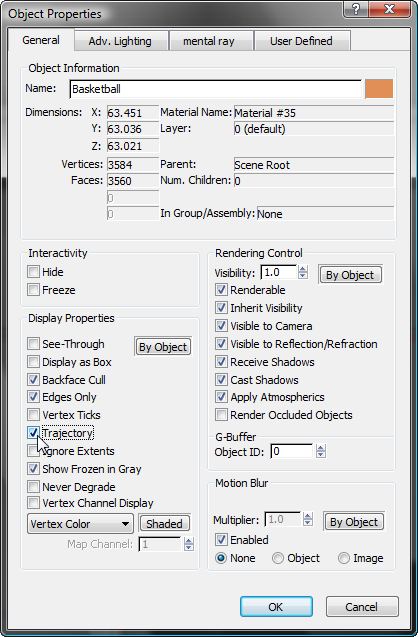Click Map Channel spinner arrows
The image size is (418, 637).
188,544
